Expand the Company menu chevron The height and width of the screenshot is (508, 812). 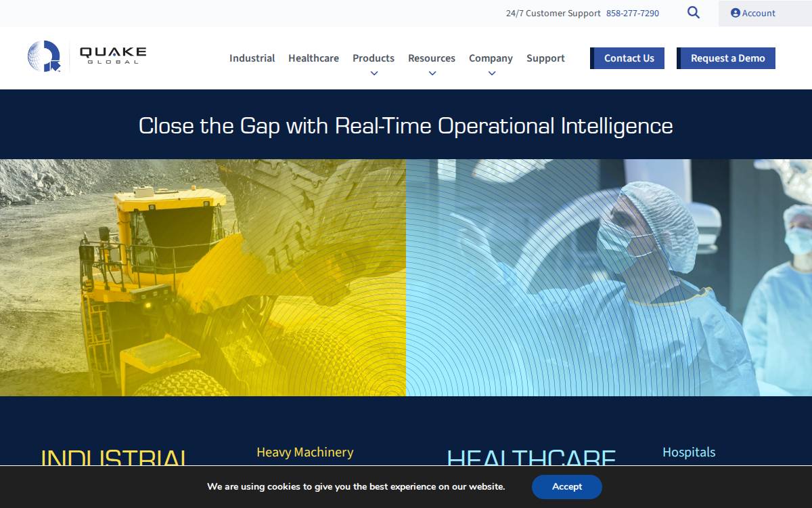pos(491,73)
